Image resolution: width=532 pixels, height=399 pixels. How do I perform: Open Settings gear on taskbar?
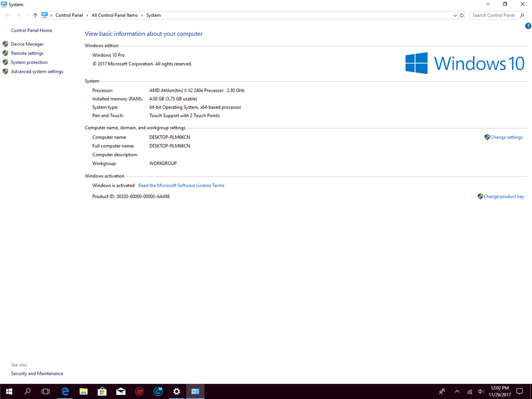pyautogui.click(x=177, y=392)
